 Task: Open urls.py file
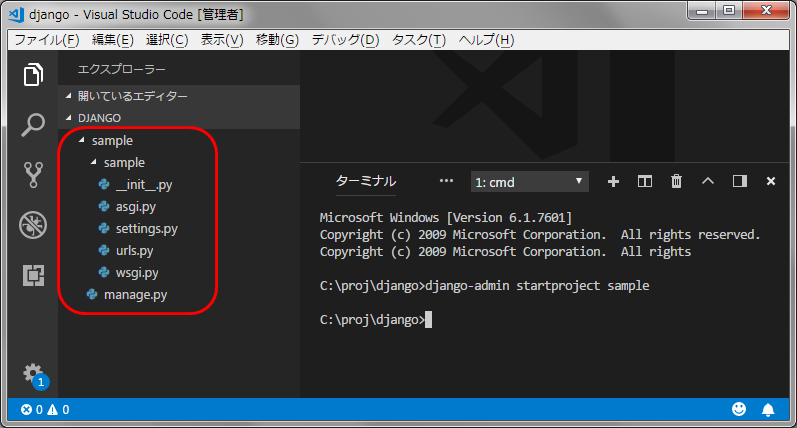coord(134,251)
